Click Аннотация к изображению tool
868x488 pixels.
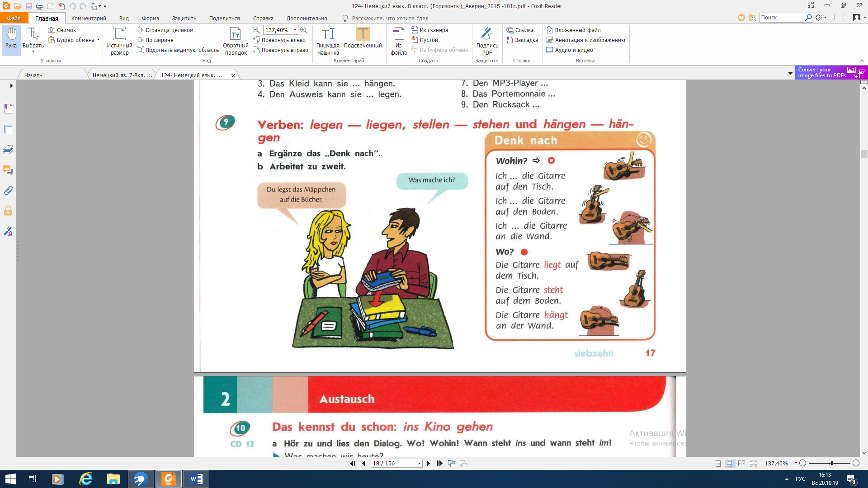[x=586, y=40]
